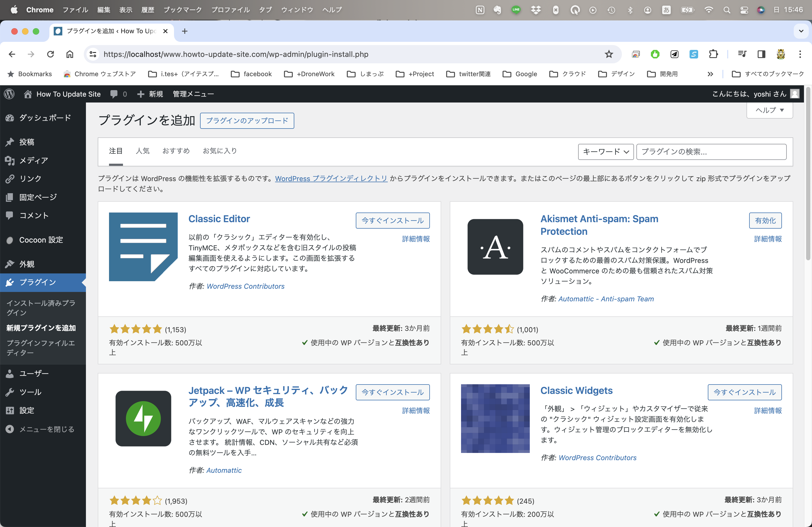The image size is (812, 527).
Task: Open Chrome extensions puzzle icon
Action: point(713,54)
